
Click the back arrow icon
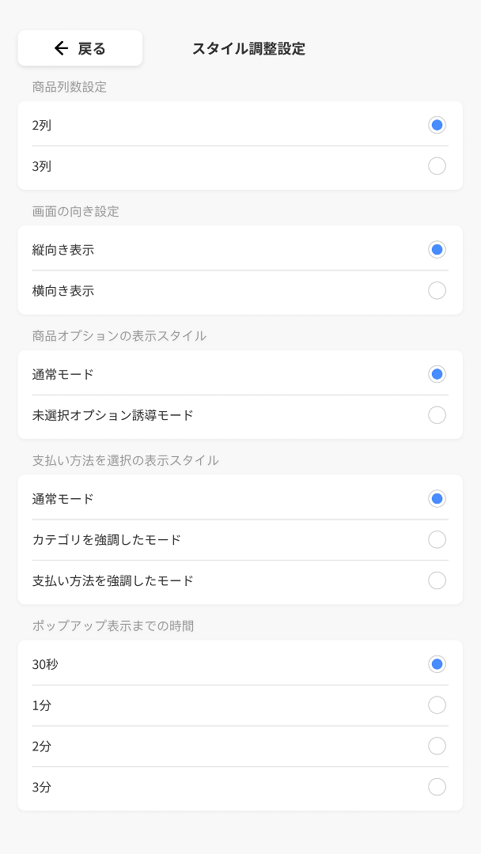coord(61,48)
